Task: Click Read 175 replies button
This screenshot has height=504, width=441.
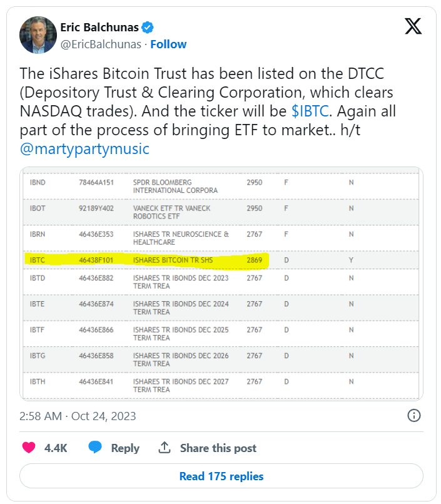Action: (x=221, y=476)
